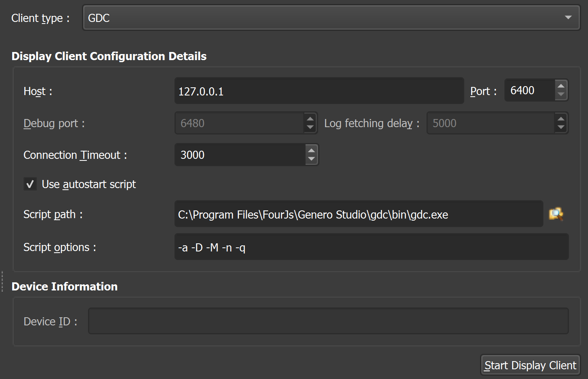Lower Log fetching delay with down arrow
Screen dimensions: 588x379
point(561,128)
